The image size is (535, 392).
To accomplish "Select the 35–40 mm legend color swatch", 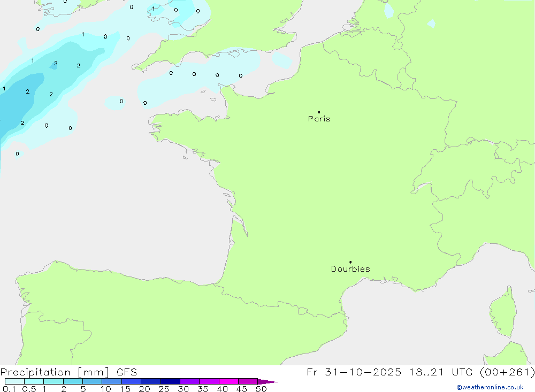I will tap(209, 381).
